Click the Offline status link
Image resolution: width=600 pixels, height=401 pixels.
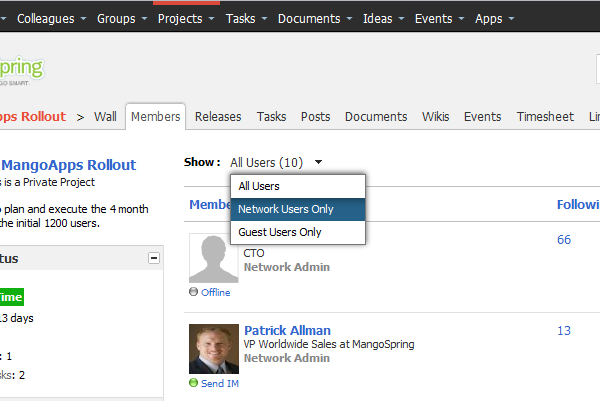point(216,292)
